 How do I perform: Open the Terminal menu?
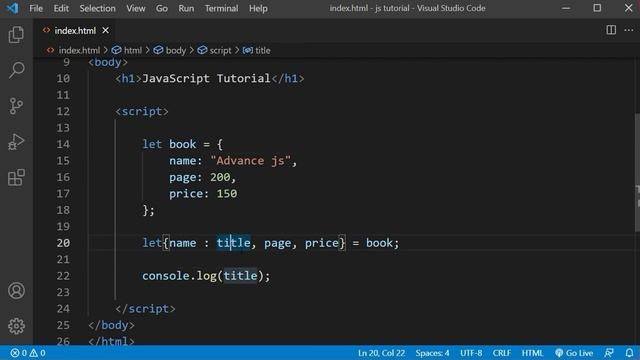pos(221,8)
